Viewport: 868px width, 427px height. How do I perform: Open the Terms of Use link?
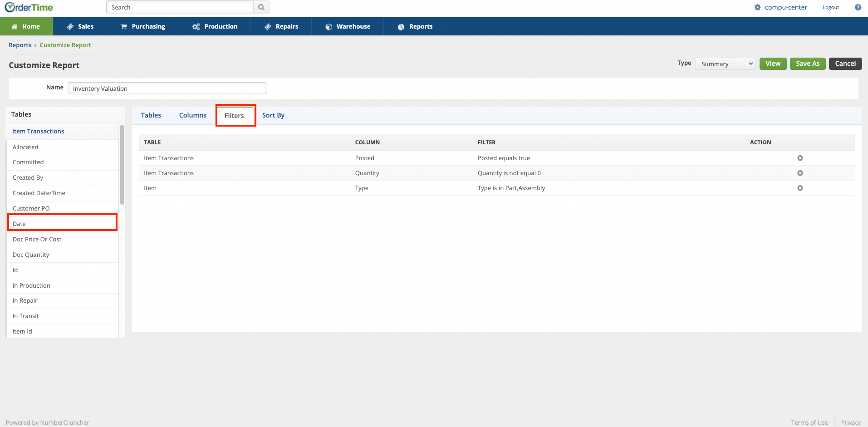pos(809,422)
